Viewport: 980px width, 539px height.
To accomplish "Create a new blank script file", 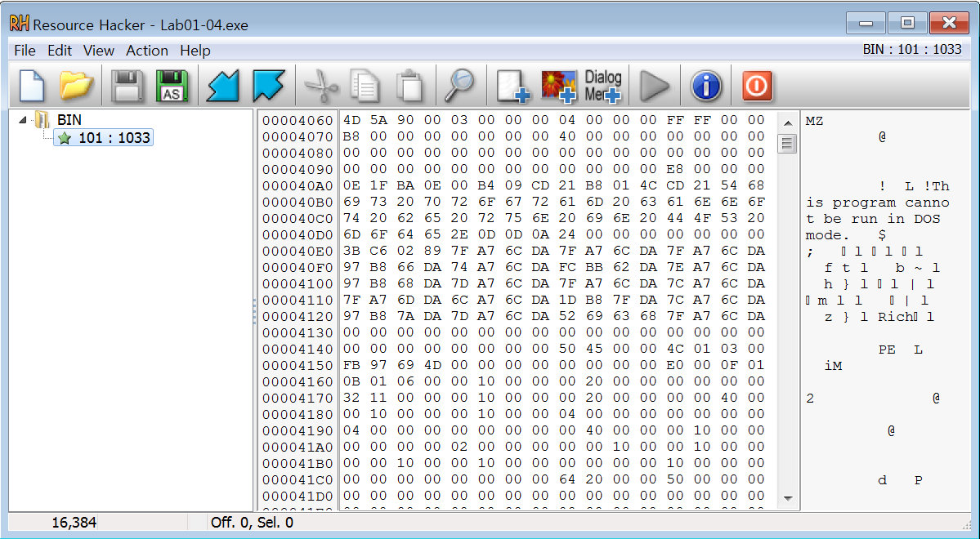I will pyautogui.click(x=32, y=86).
